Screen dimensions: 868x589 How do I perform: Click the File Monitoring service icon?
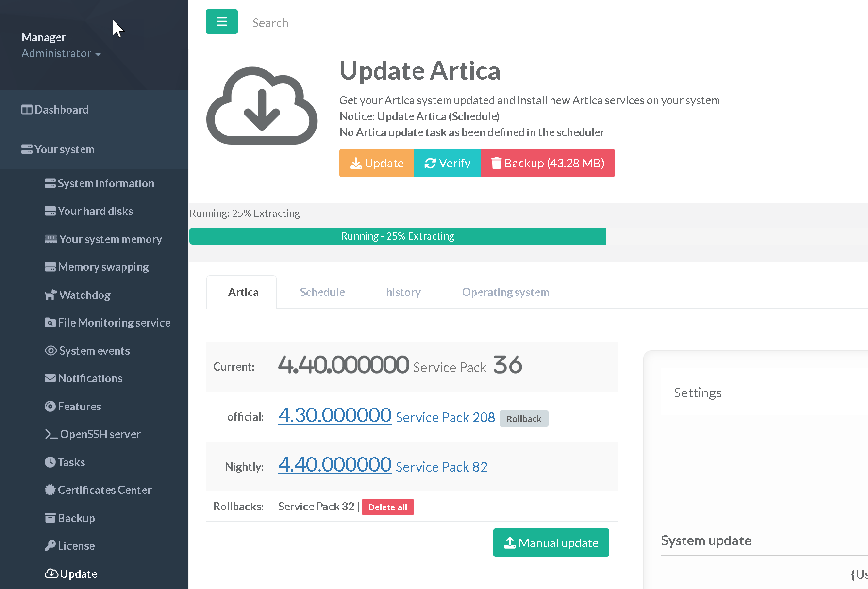pyautogui.click(x=50, y=323)
